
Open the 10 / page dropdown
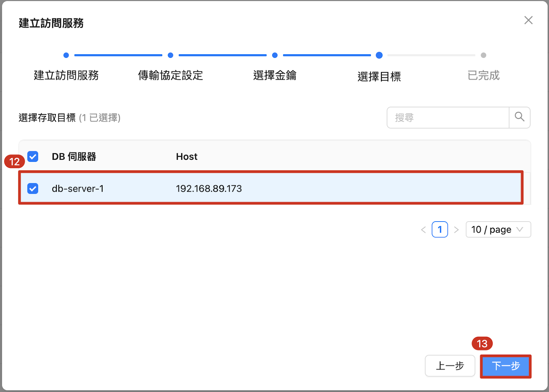pos(498,229)
